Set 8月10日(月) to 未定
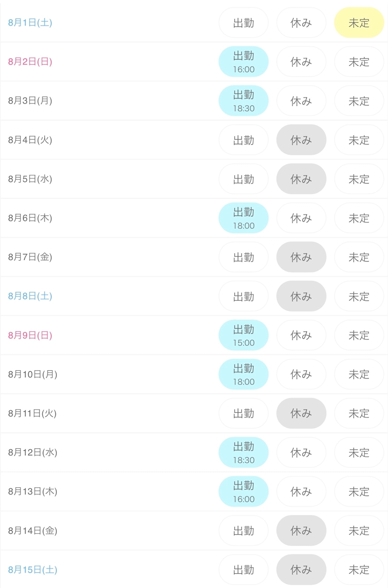388x588 pixels. coord(359,374)
